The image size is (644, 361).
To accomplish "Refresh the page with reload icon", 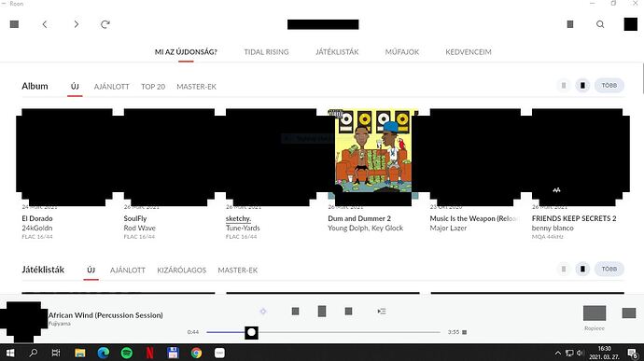I will 105,24.
